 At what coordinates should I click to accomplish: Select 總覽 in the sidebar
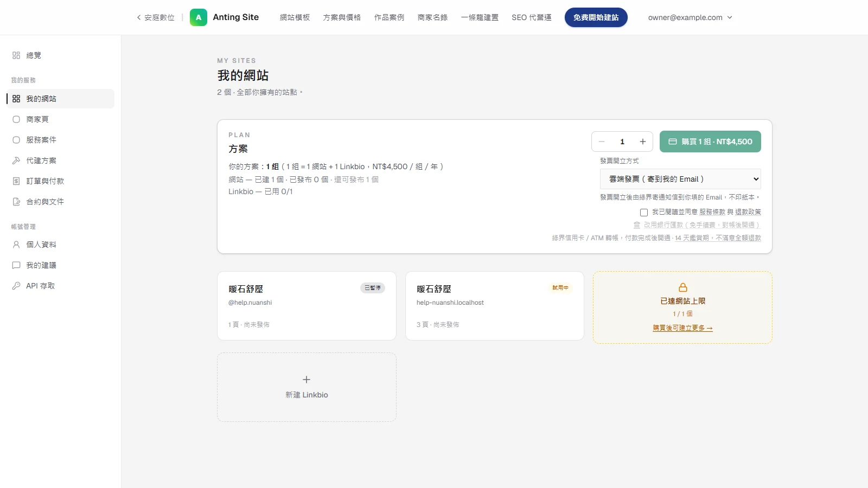coord(60,55)
